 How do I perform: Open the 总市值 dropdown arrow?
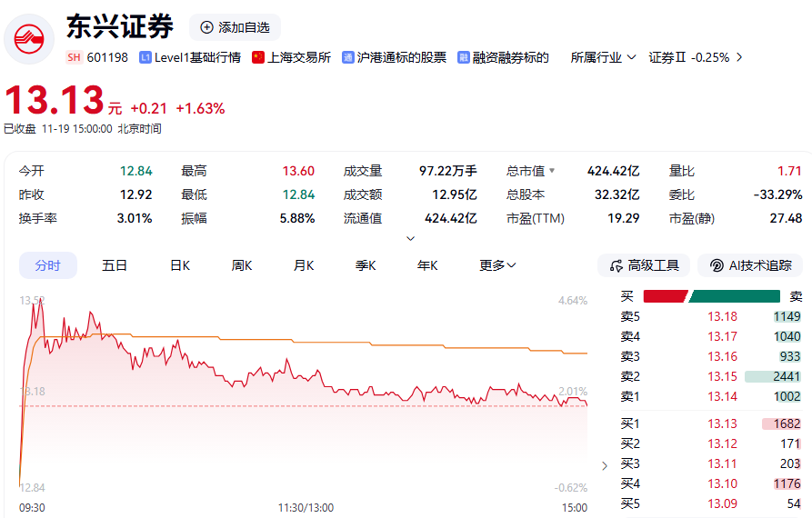pyautogui.click(x=551, y=171)
